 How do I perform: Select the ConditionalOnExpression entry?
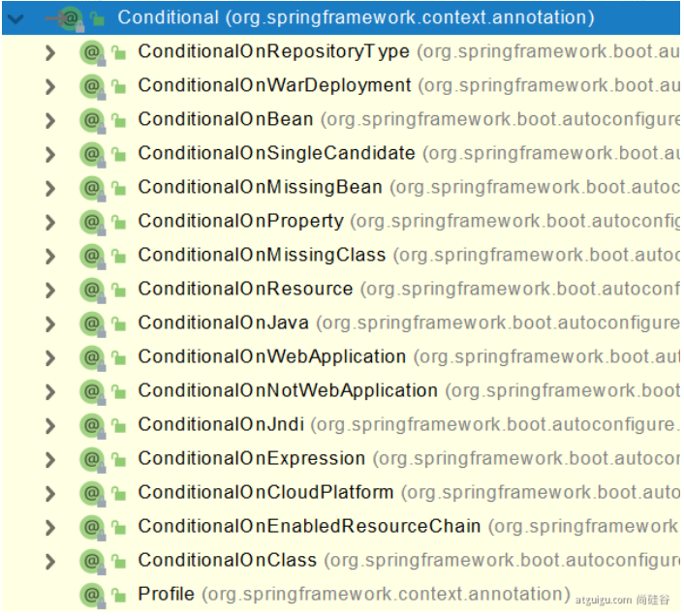point(252,459)
